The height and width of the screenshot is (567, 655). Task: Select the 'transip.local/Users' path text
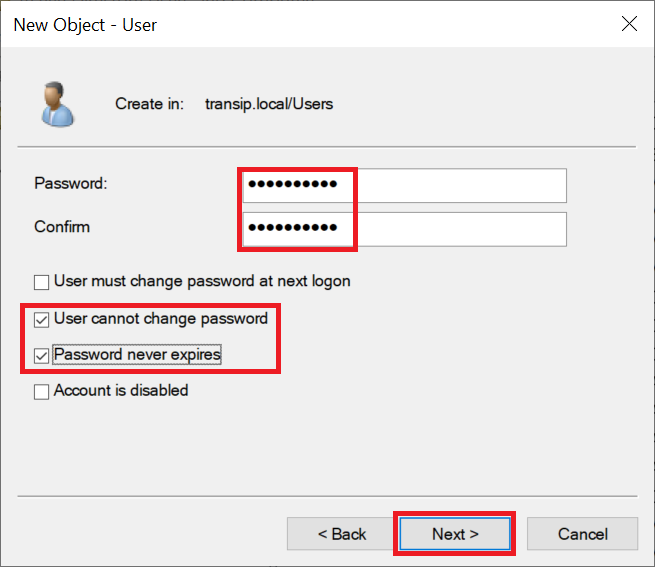[269, 104]
